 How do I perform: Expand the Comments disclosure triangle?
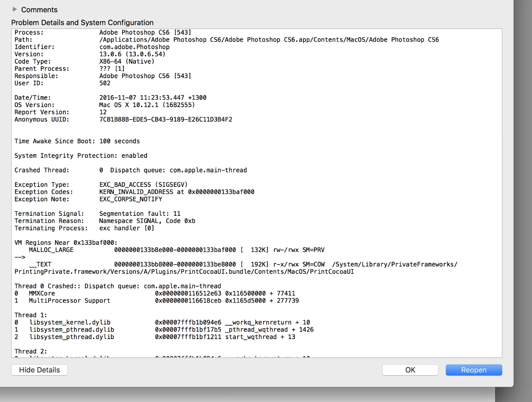pyautogui.click(x=15, y=9)
